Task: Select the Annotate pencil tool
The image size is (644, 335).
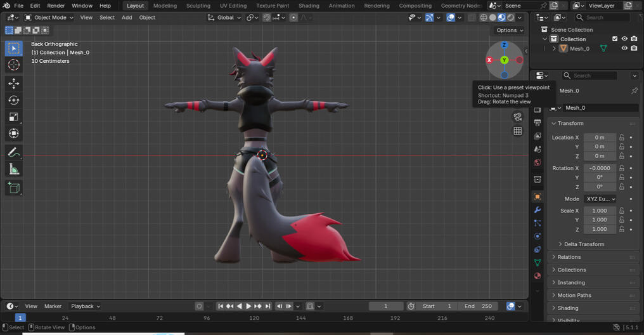Action: (x=13, y=152)
